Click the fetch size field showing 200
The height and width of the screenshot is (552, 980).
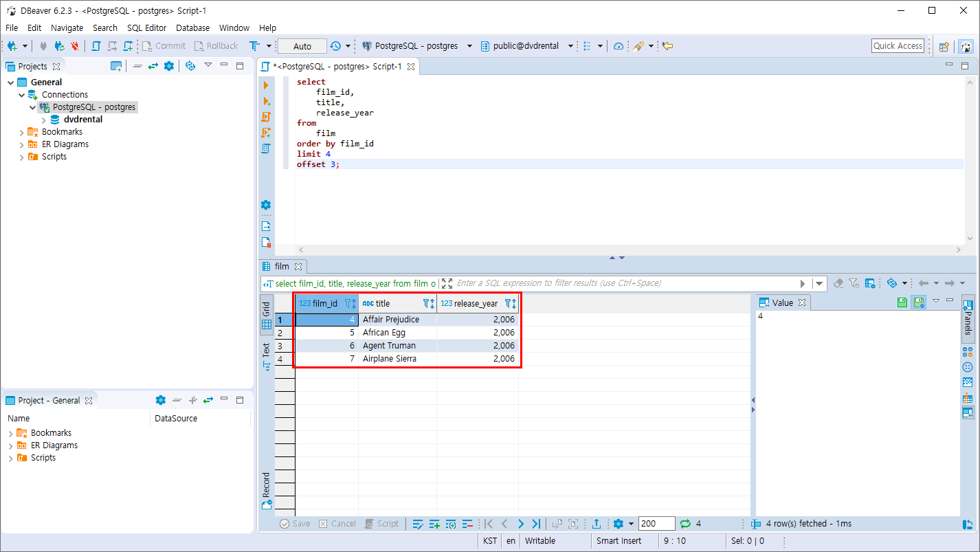click(656, 524)
